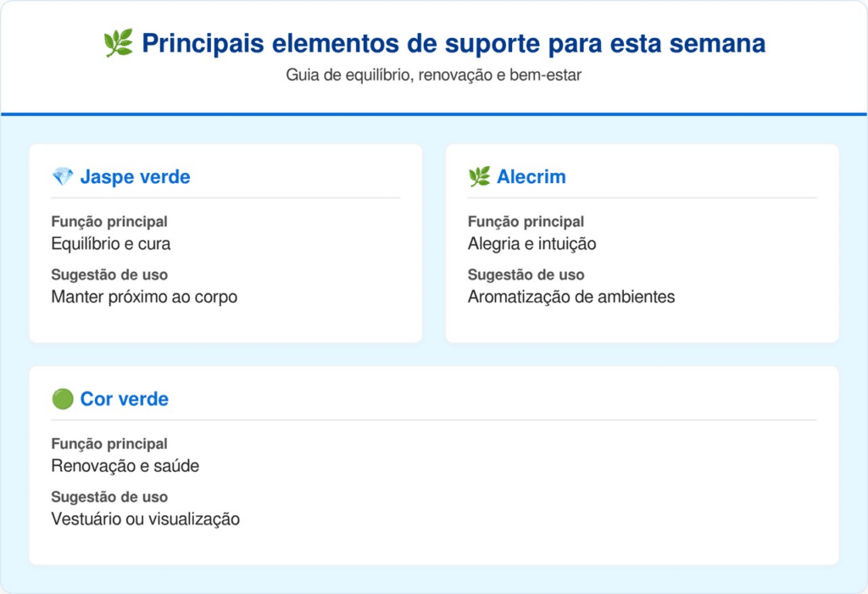Open the Jaspe verde heading

pos(135,177)
